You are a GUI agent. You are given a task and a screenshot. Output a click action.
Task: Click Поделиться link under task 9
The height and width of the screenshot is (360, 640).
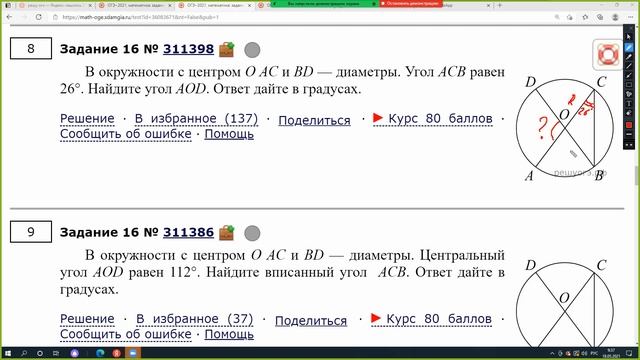click(311, 321)
